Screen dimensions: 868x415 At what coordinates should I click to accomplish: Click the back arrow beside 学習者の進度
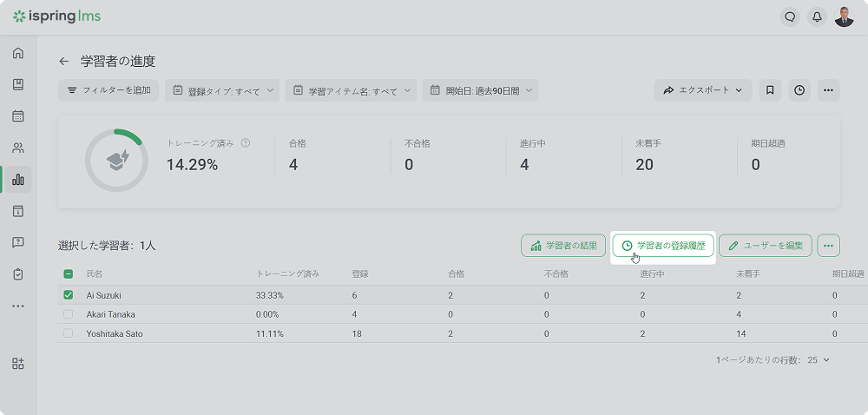point(63,62)
